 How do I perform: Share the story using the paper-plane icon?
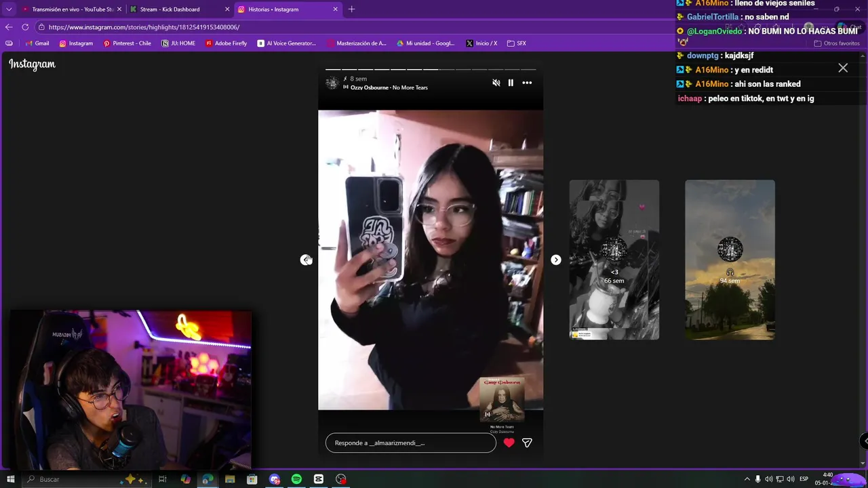coord(527,443)
